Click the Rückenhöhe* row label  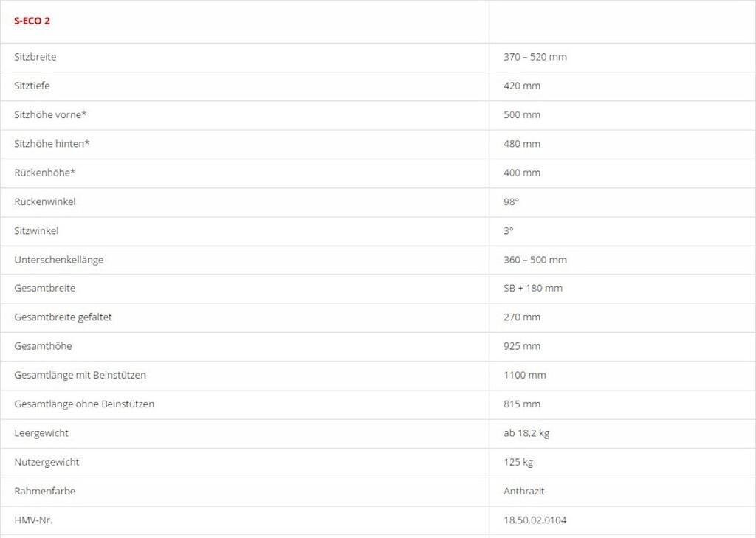pos(45,173)
